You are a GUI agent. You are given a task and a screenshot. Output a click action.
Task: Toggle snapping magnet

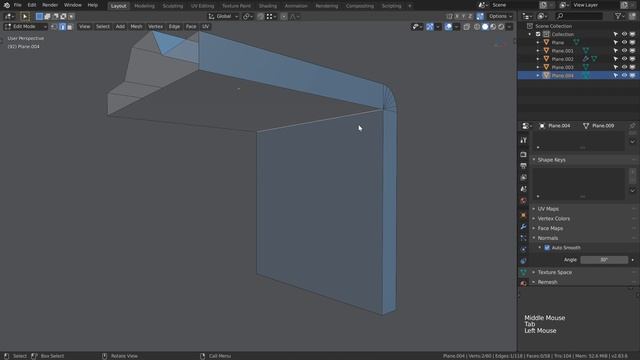tap(260, 16)
